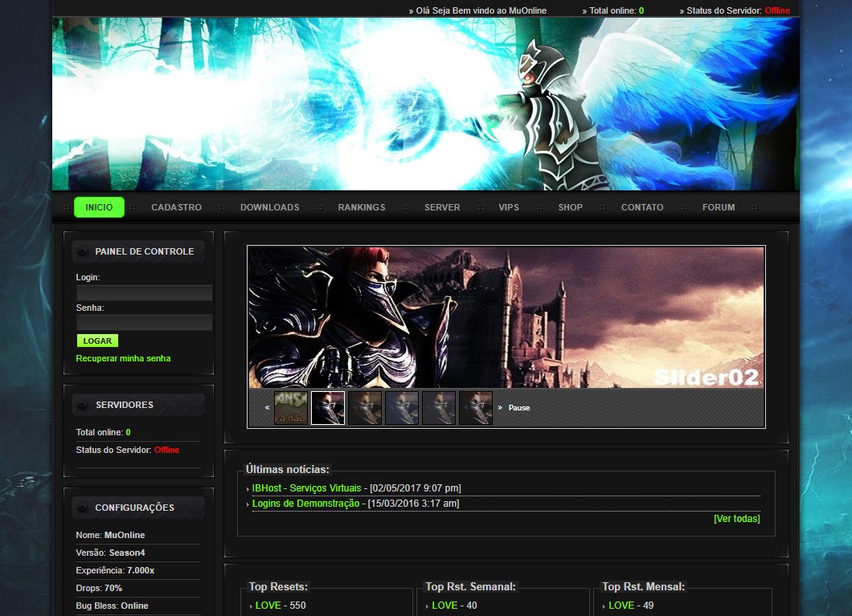Viewport: 852px width, 616px height.
Task: Click the Bug Bless: Online setting
Action: click(112, 606)
